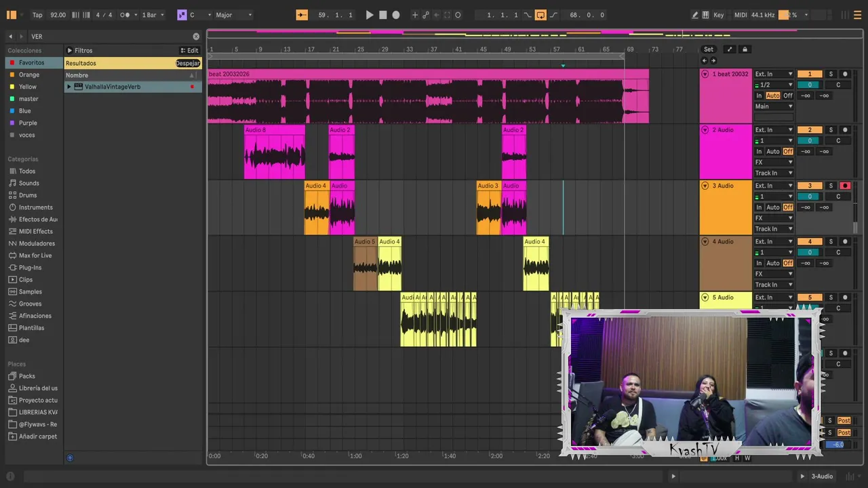Toggle Draw Mode pencil icon

click(x=695, y=15)
